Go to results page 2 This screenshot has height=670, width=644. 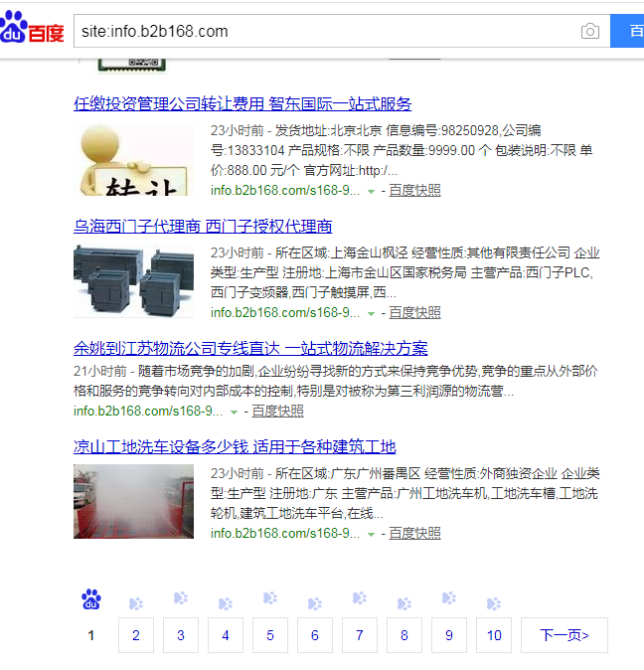click(x=136, y=635)
